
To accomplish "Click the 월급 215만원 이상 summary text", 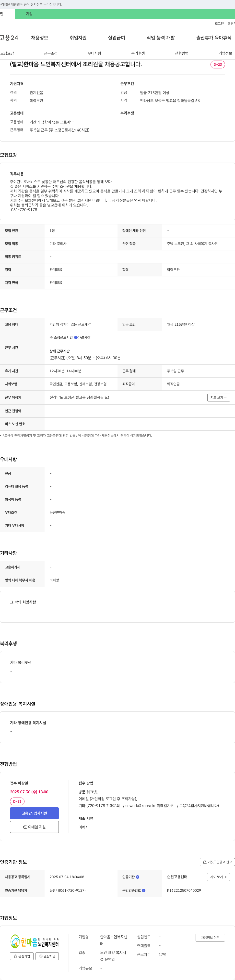I will tap(154, 92).
